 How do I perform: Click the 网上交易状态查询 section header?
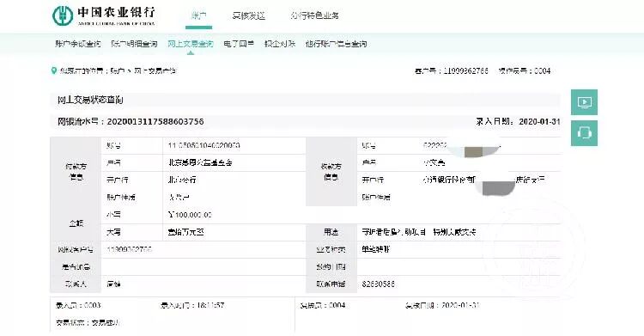90,100
